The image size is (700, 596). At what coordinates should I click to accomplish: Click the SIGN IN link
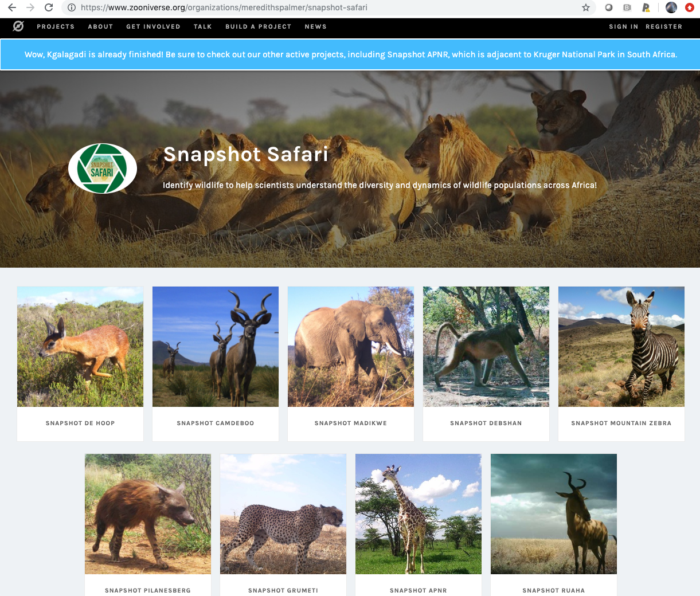pos(623,26)
